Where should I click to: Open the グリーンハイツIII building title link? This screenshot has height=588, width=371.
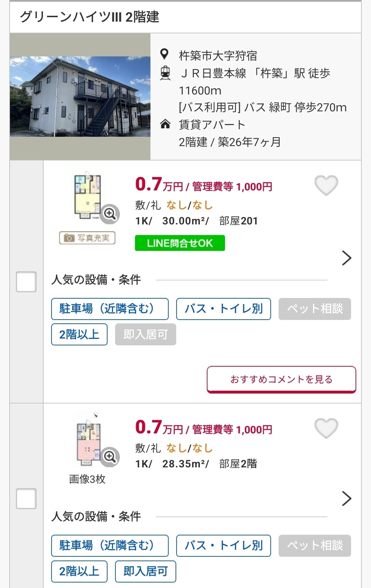[90, 17]
